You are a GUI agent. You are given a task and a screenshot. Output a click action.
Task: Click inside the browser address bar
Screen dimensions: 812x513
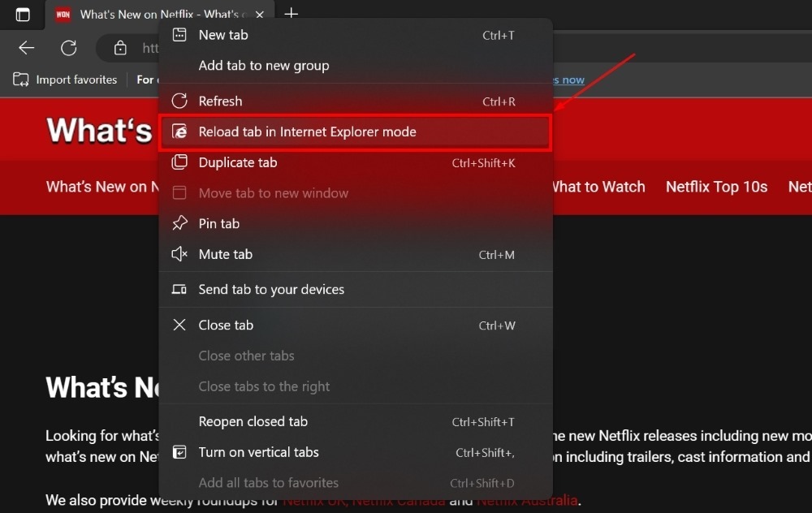point(150,47)
